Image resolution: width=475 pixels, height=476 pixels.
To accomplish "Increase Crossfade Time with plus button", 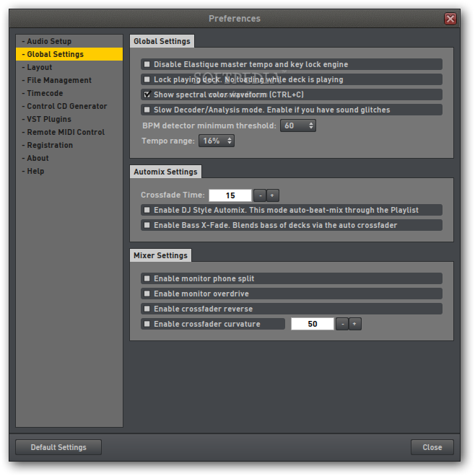I will 273,195.
